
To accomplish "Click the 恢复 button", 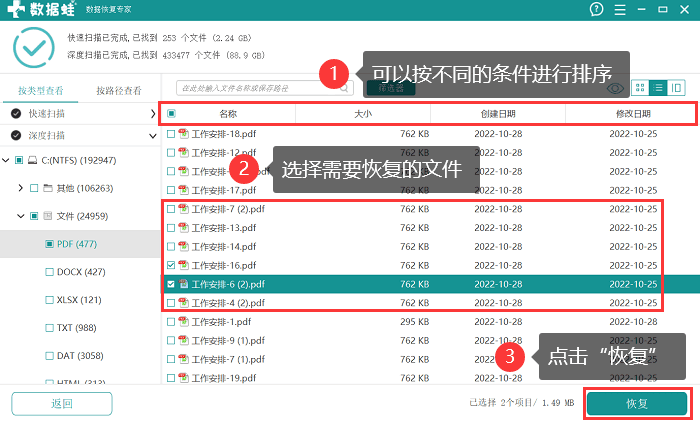I will (637, 404).
